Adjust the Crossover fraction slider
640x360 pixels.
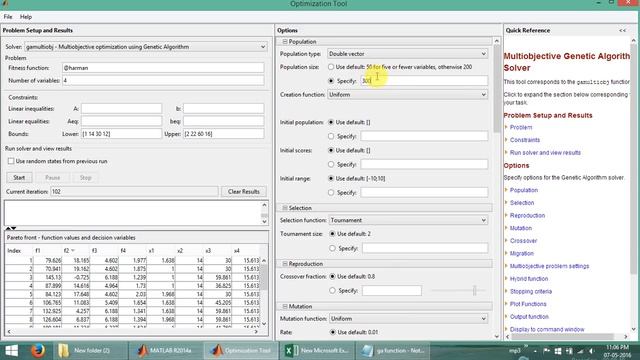474,290
